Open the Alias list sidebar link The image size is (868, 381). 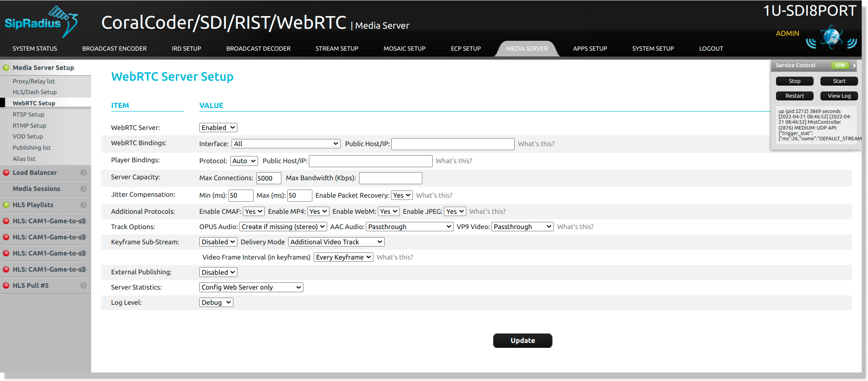[24, 159]
